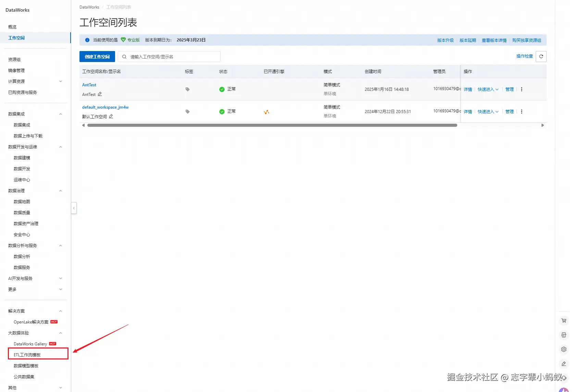
Task: Click the shopping cart icon on the right sidebar
Action: 564,321
